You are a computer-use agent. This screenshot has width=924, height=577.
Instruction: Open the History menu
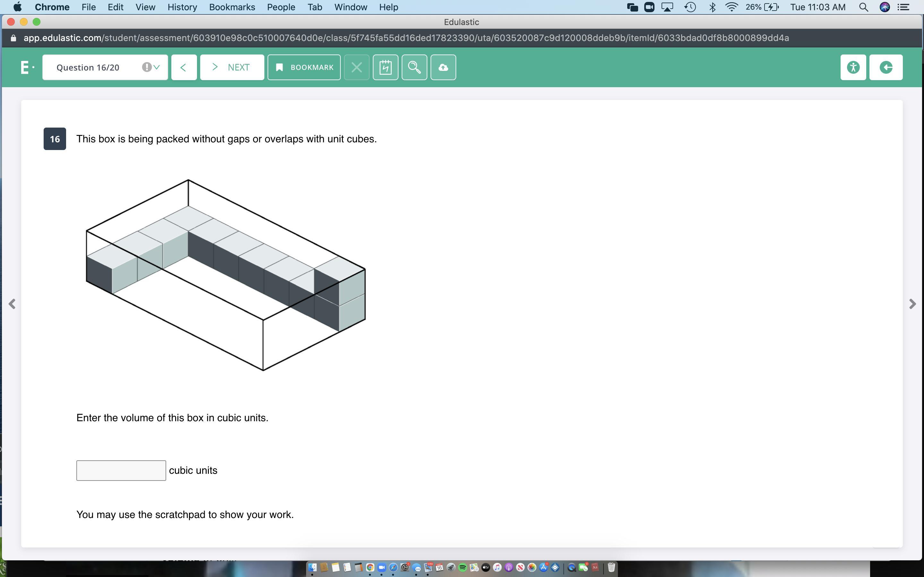point(182,7)
